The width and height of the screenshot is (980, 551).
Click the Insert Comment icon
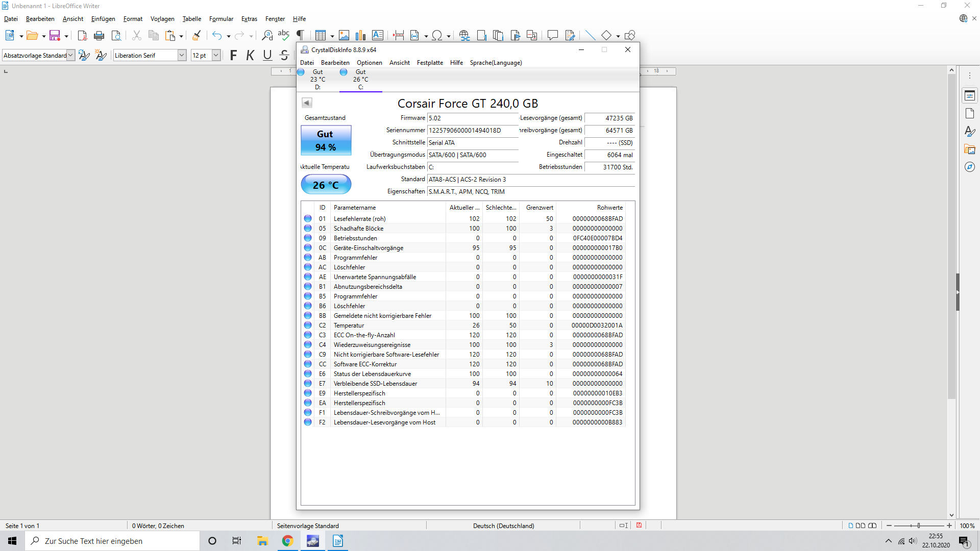[552, 36]
